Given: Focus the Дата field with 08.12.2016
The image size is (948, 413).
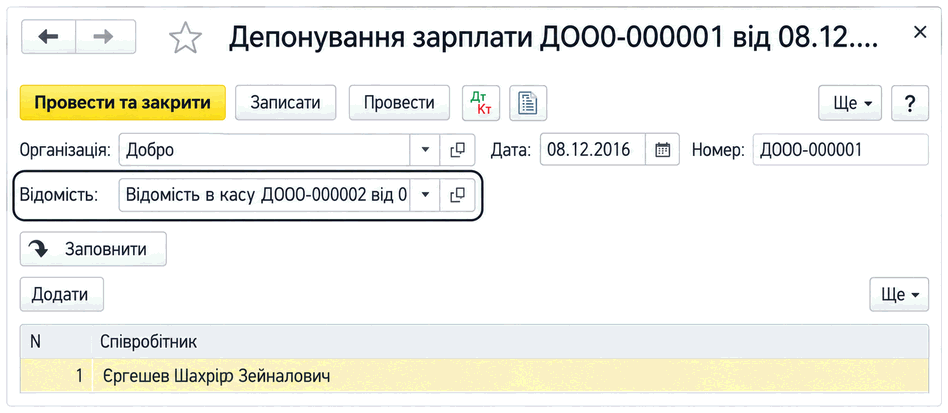Looking at the screenshot, I should (593, 149).
